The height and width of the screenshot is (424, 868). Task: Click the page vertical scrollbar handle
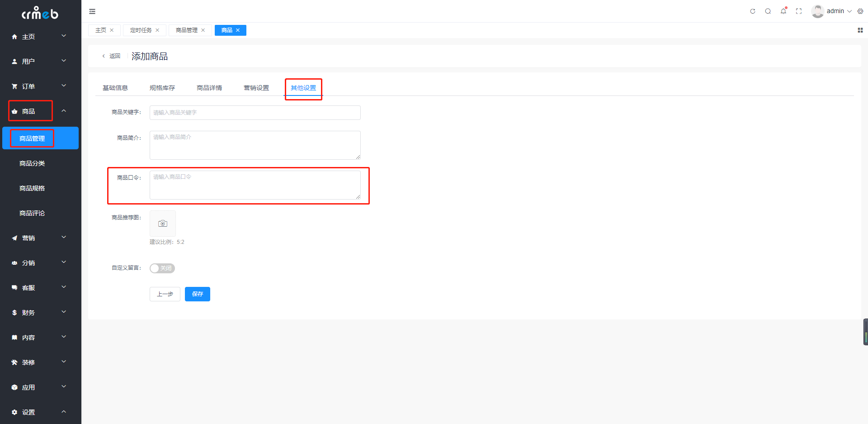pos(866,332)
